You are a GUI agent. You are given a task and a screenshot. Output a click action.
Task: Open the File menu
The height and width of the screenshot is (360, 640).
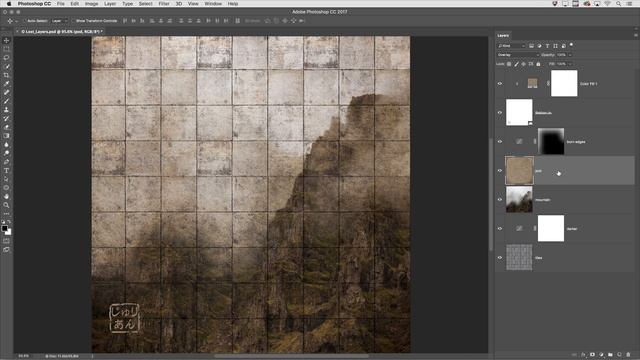pyautogui.click(x=61, y=4)
